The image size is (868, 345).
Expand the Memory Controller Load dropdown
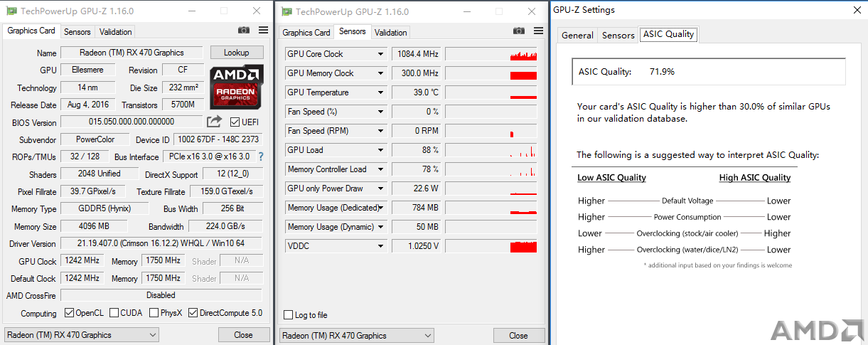click(380, 169)
